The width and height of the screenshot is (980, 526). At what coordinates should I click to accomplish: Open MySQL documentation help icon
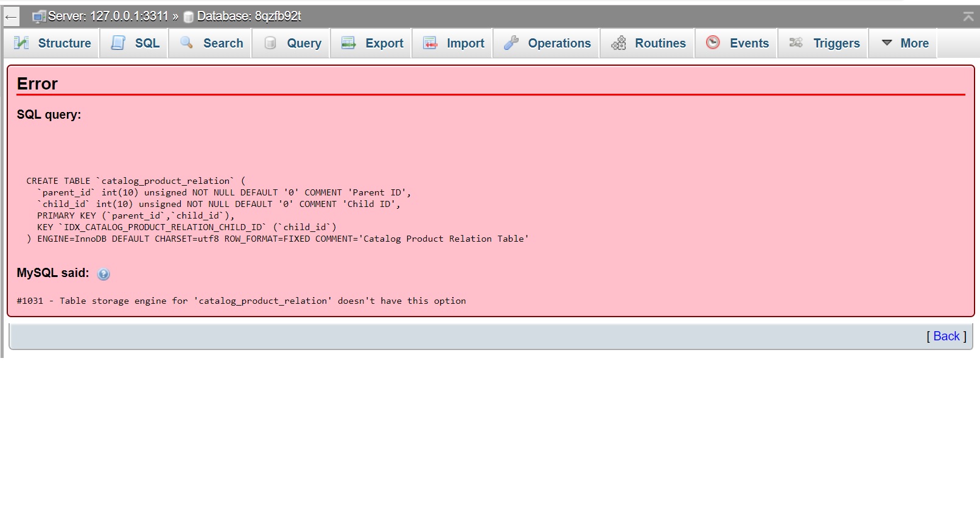coord(103,274)
